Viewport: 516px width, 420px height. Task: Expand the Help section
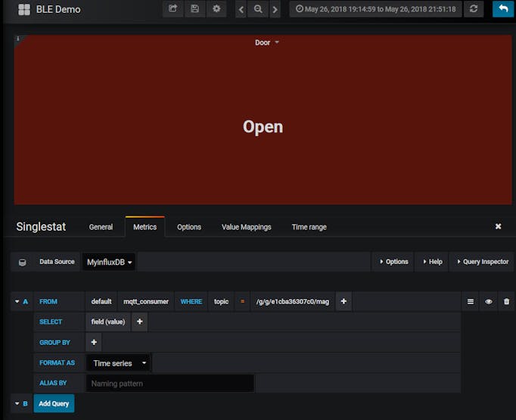[432, 262]
